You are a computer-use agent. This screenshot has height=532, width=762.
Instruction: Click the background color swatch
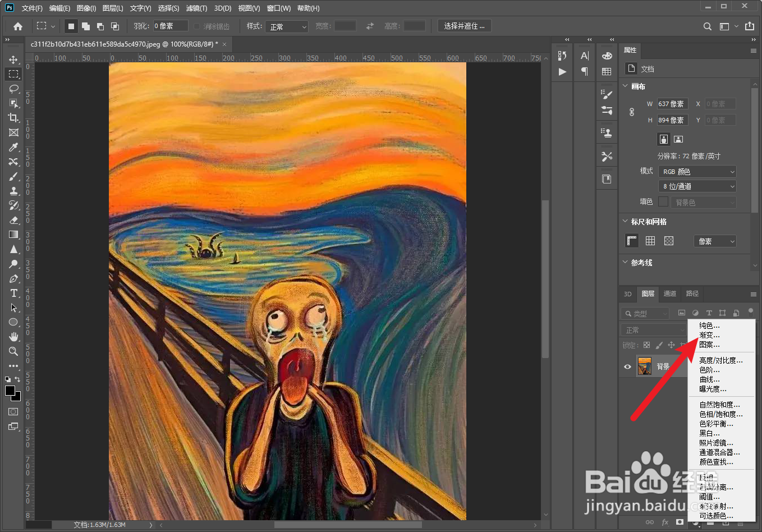(x=18, y=398)
